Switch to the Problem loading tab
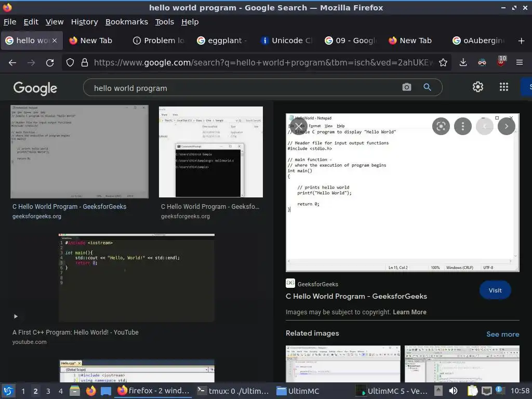This screenshot has width=532, height=399. point(159,41)
